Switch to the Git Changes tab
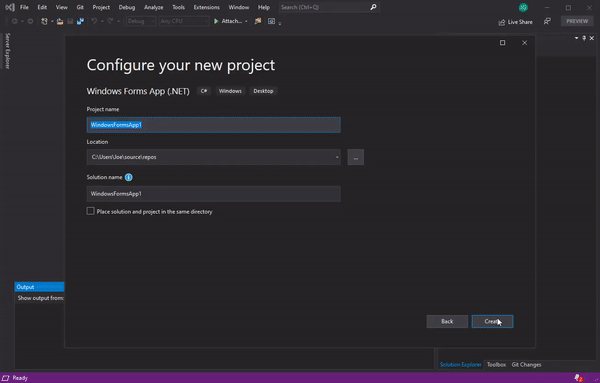 click(526, 365)
